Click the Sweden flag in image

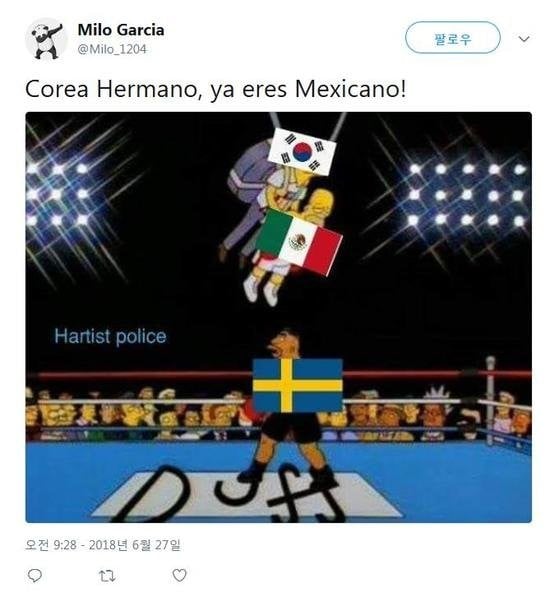[x=298, y=385]
